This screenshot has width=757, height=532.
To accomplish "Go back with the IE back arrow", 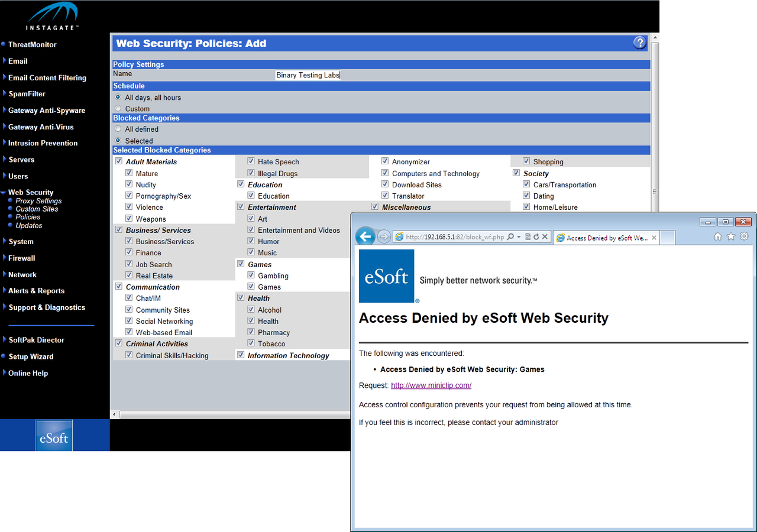I will [365, 236].
